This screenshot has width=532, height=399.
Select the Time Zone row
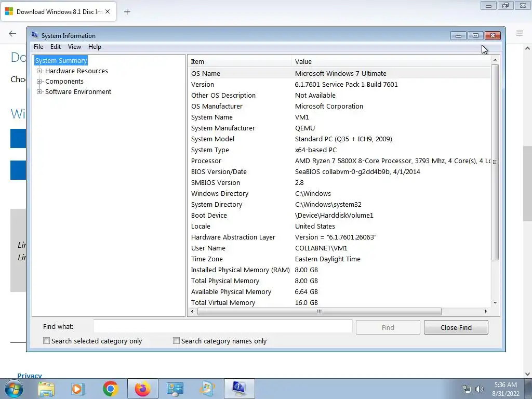(339, 259)
